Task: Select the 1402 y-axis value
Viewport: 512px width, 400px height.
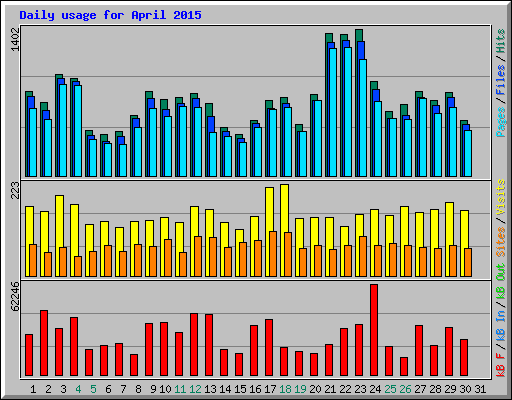Action: tap(15, 40)
